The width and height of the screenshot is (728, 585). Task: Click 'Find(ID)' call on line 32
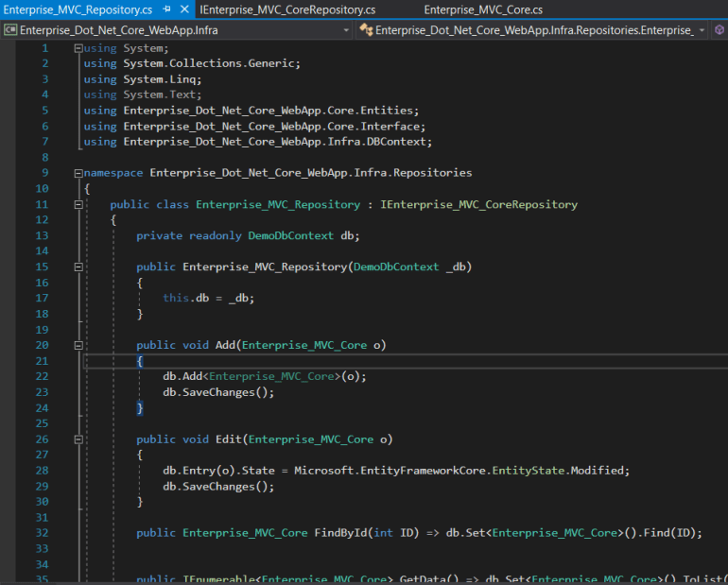[669, 533]
